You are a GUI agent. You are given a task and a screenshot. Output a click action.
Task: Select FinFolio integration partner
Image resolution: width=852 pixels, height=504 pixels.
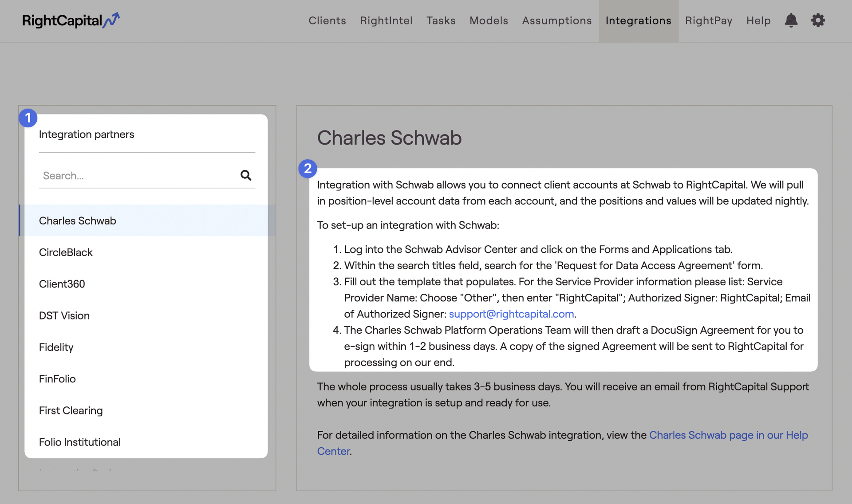point(147,378)
